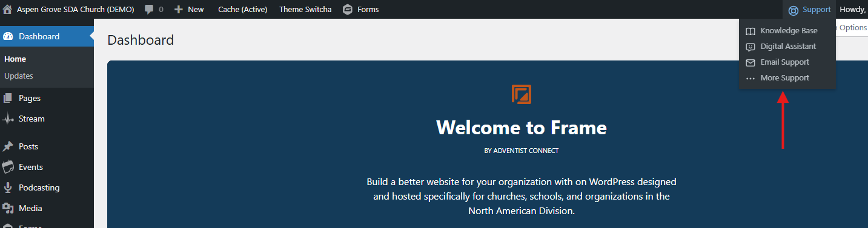Open the Dashboard sidebar menu
The image size is (868, 228).
tap(47, 36)
